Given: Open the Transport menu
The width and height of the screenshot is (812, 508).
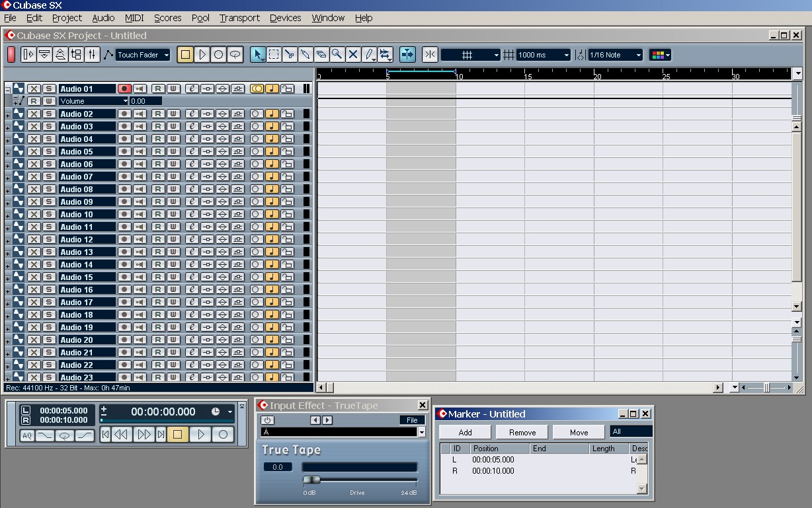Looking at the screenshot, I should click(x=239, y=18).
